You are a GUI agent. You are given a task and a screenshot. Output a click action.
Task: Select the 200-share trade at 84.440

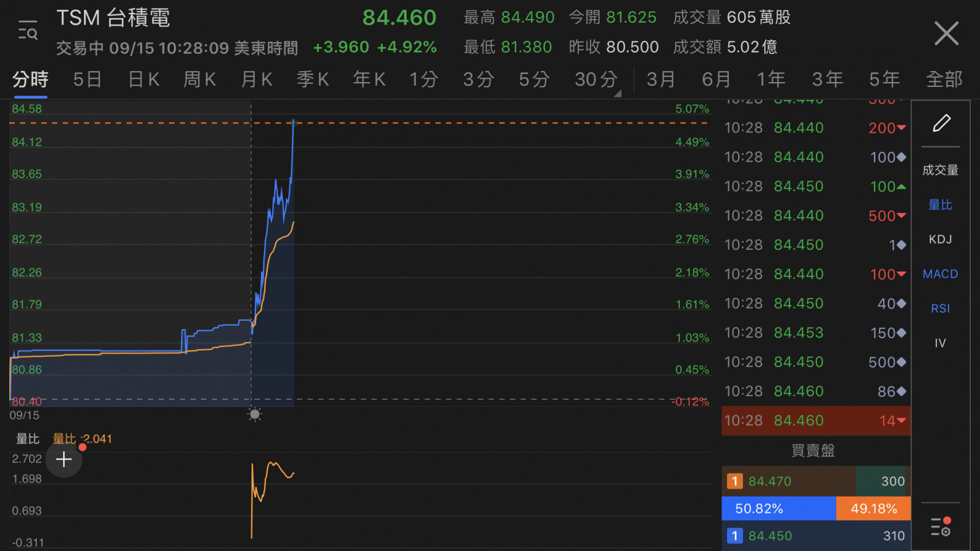coord(816,127)
